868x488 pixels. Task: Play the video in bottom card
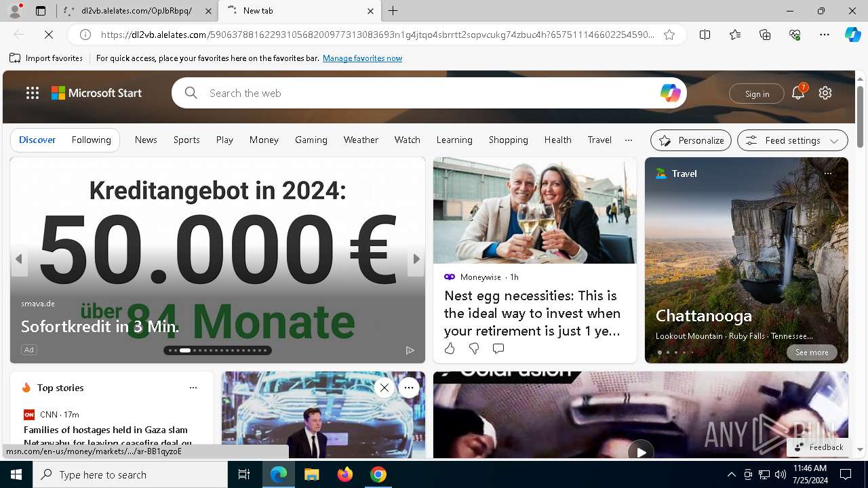pyautogui.click(x=640, y=451)
